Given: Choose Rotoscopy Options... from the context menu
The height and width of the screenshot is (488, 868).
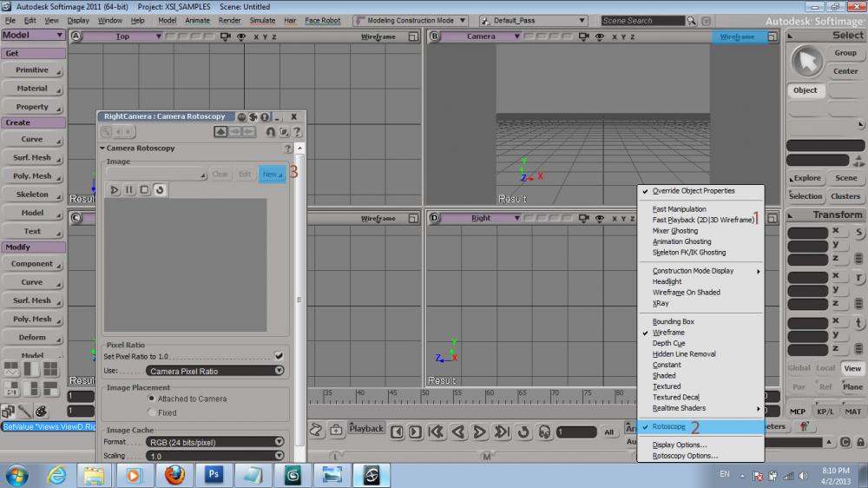Looking at the screenshot, I should (685, 456).
